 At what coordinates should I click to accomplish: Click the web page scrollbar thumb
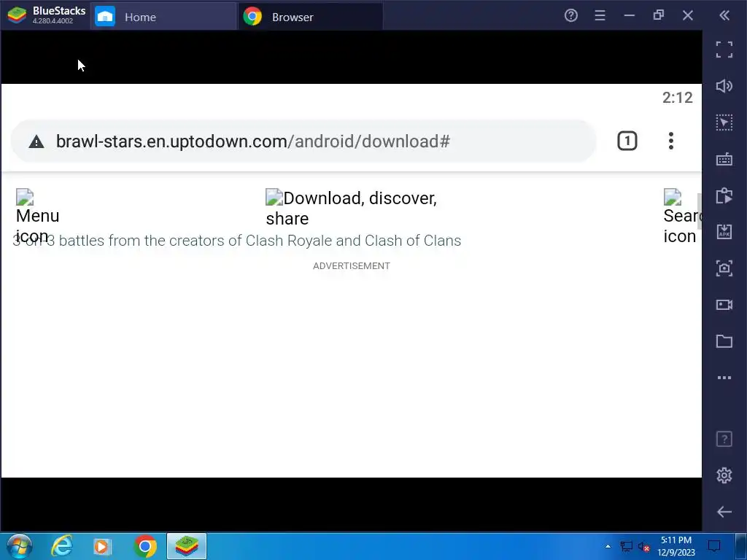click(699, 212)
